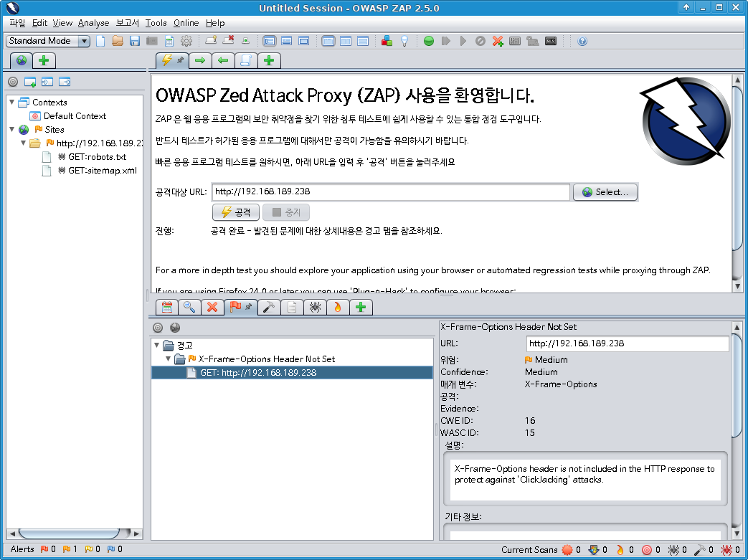
Task: Collapse X-Frame-Options Header Not Set node
Action: (x=168, y=359)
